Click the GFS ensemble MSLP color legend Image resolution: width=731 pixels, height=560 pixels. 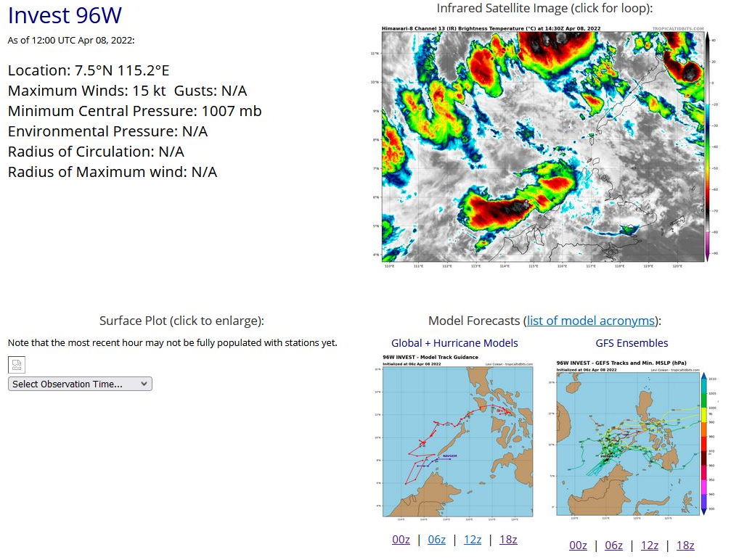703,442
